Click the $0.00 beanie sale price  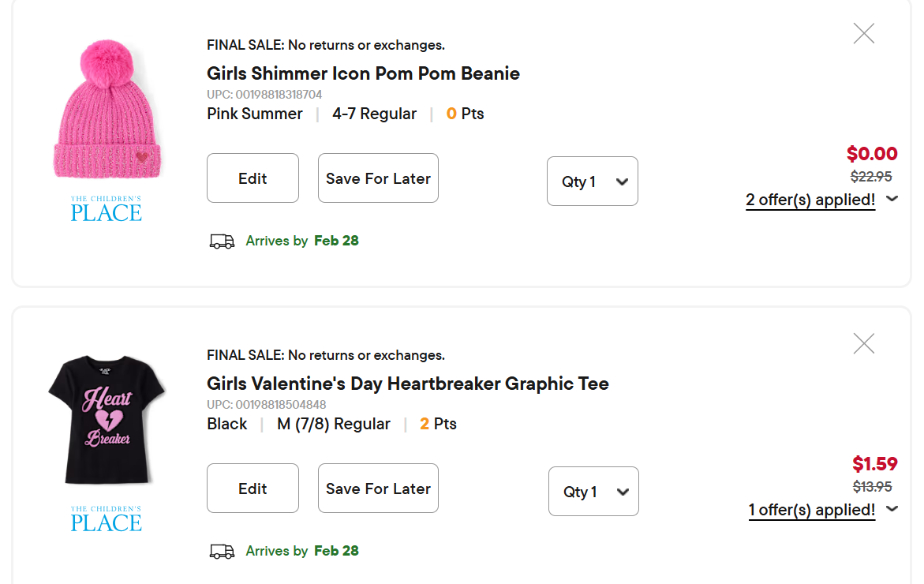(x=872, y=154)
